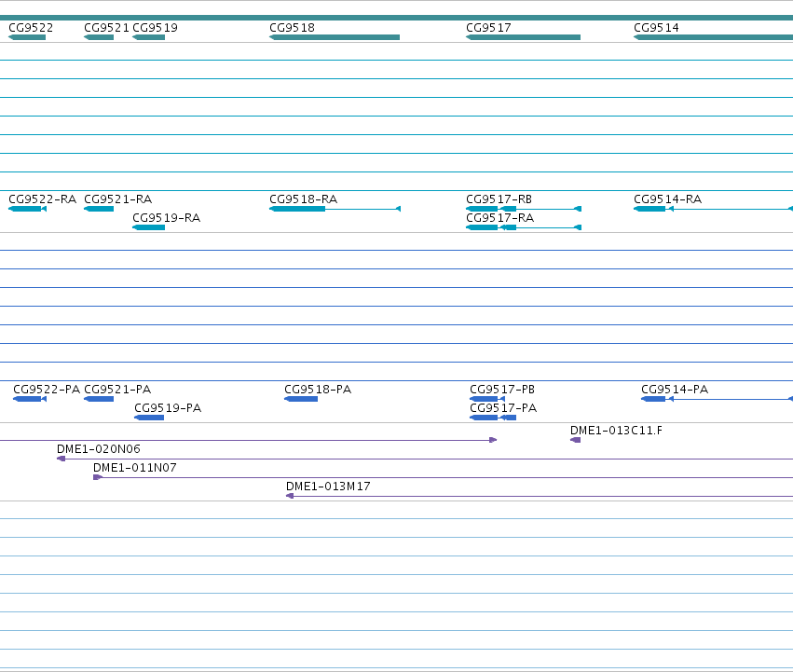Click the CG9522-PA label text
This screenshot has height=672, width=793.
pyautogui.click(x=47, y=390)
